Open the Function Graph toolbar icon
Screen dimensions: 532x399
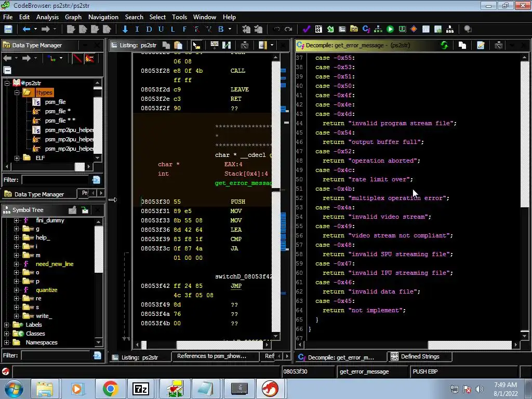point(378,29)
